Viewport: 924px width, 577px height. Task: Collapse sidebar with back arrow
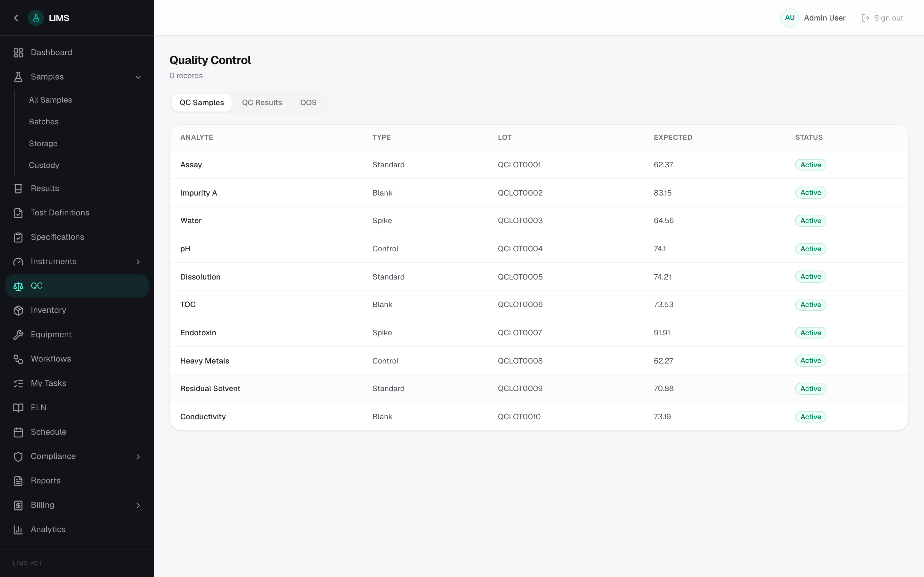pyautogui.click(x=16, y=18)
